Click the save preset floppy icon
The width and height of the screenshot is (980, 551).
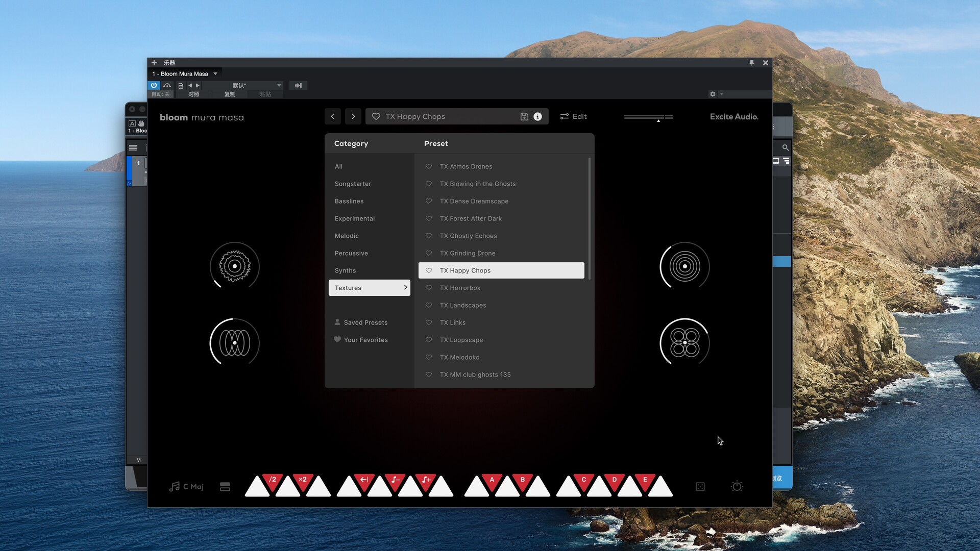click(x=524, y=116)
